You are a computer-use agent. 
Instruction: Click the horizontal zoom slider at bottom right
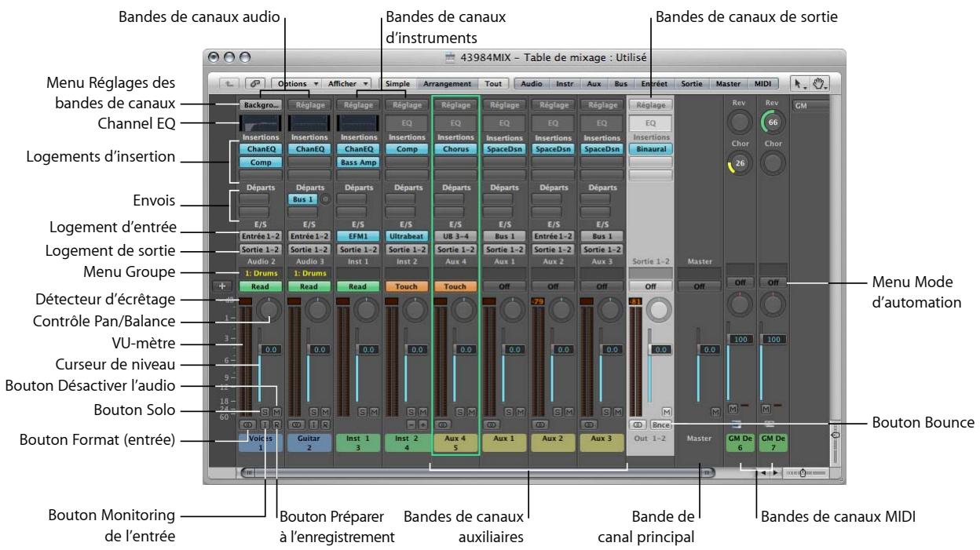click(x=803, y=473)
